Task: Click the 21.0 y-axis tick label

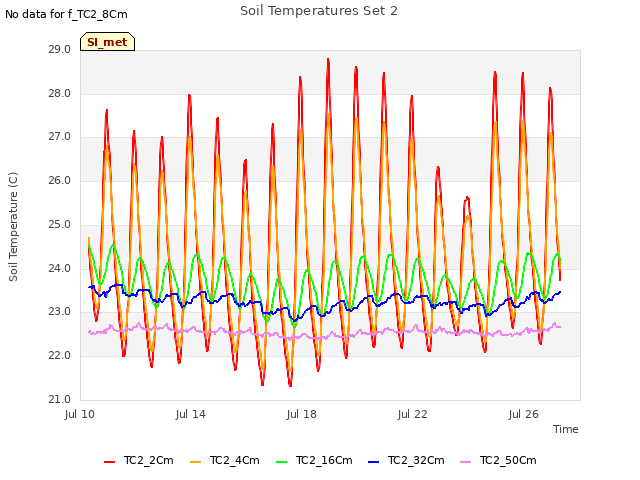Action: coord(60,399)
